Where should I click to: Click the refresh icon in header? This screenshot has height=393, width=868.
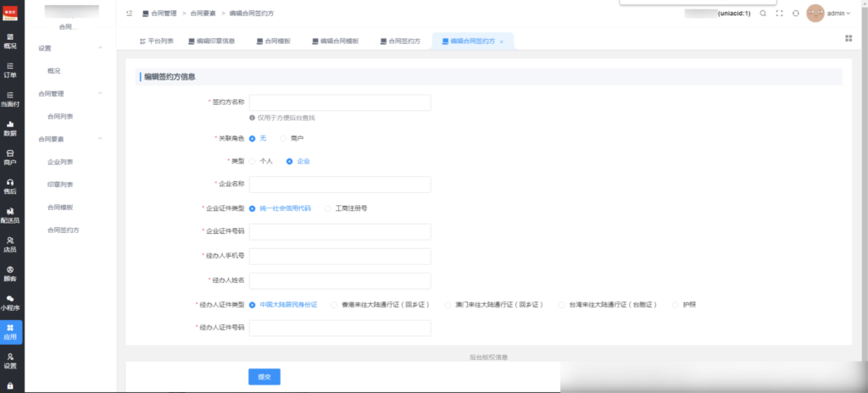(x=795, y=14)
